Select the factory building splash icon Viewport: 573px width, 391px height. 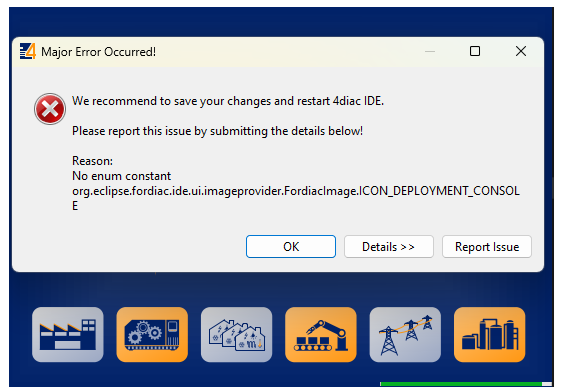point(68,335)
